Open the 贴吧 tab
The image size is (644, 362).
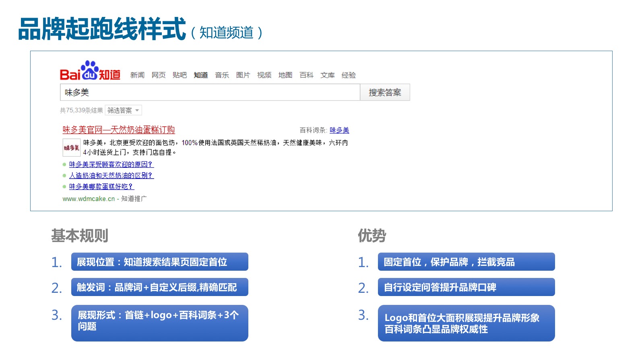pyautogui.click(x=180, y=75)
